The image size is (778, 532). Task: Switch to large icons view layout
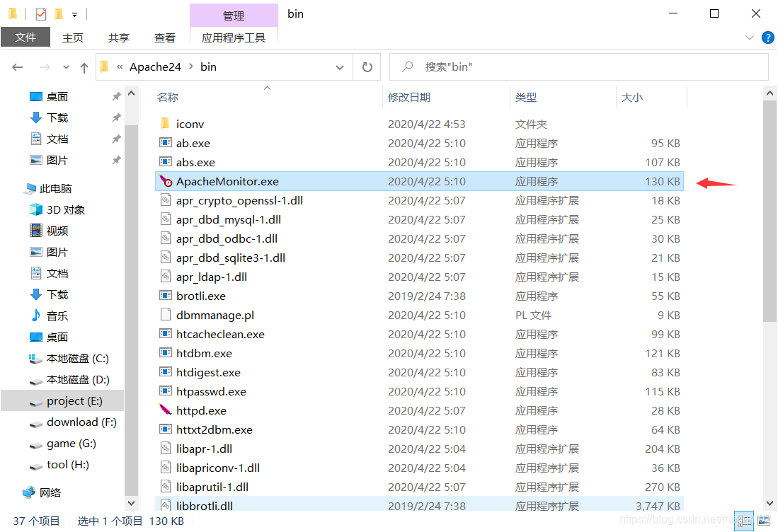[x=764, y=521]
